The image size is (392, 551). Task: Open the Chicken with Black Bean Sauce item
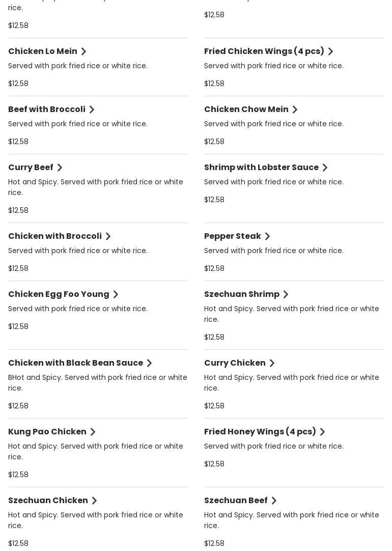(75, 363)
